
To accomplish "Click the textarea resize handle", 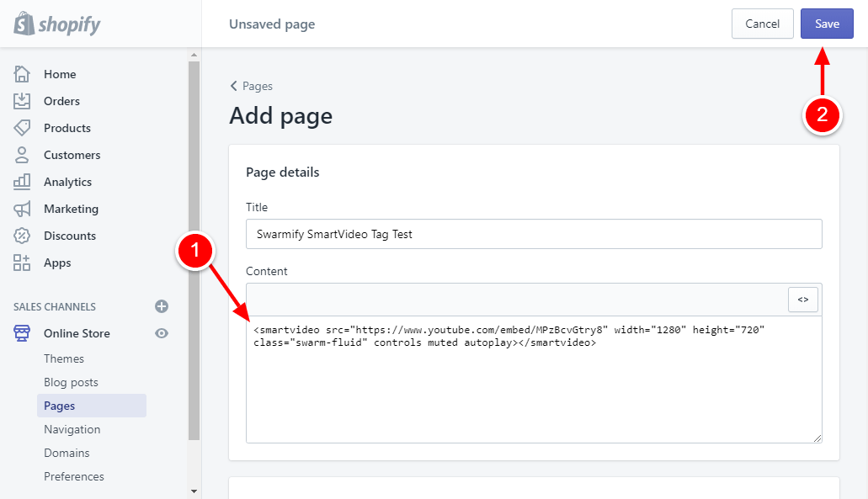I will pyautogui.click(x=817, y=438).
